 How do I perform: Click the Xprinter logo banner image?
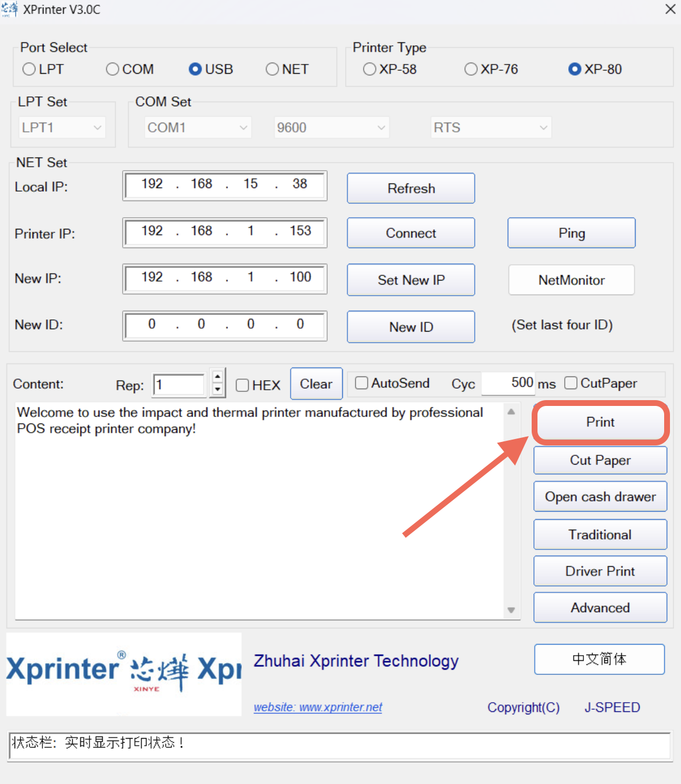point(124,674)
